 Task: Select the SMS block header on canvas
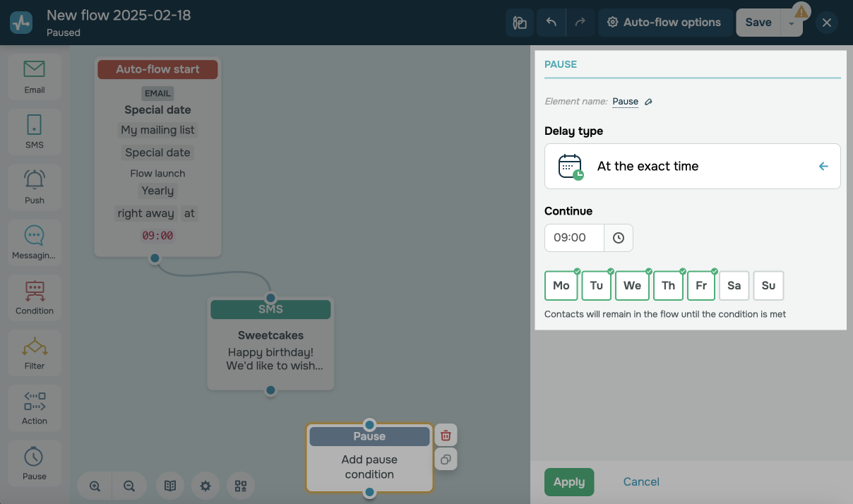click(x=270, y=309)
